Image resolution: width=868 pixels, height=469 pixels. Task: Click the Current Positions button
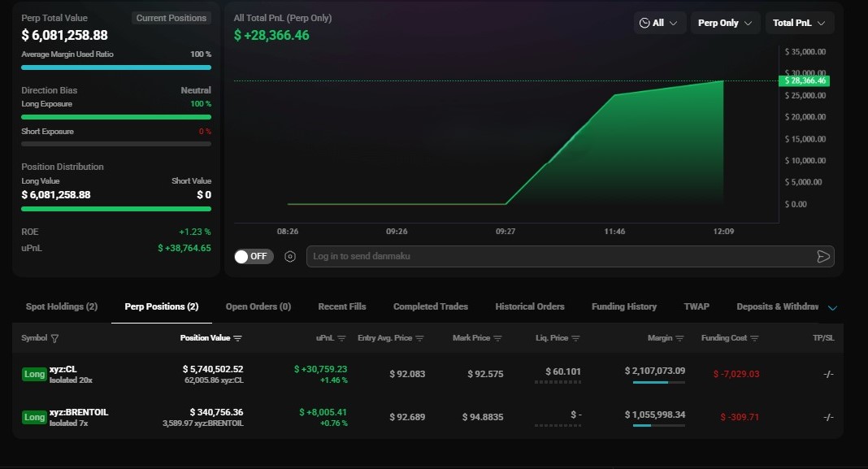(171, 18)
